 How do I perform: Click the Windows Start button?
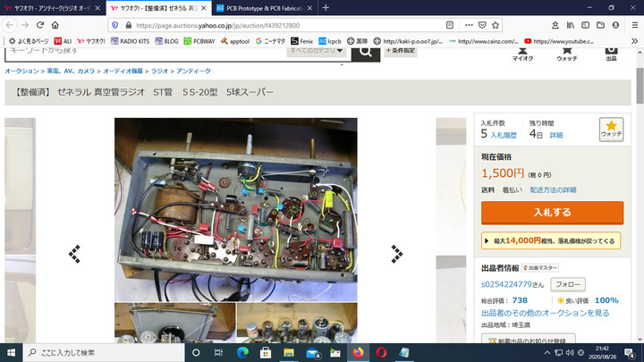click(x=12, y=352)
